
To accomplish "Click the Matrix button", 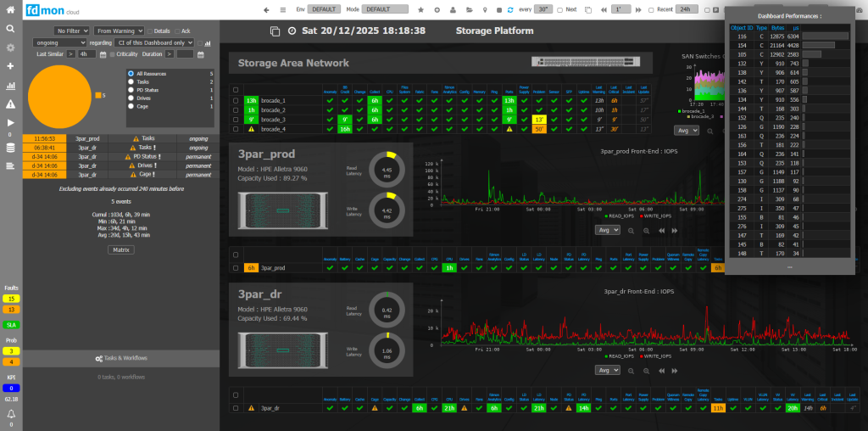I will click(x=120, y=249).
